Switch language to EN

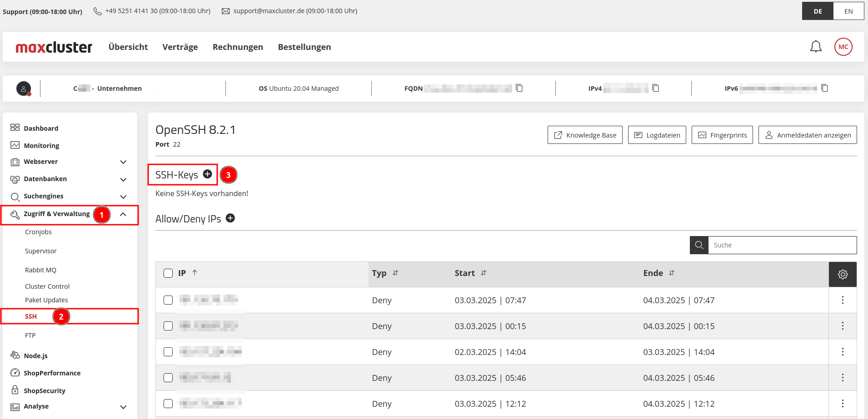(x=848, y=11)
